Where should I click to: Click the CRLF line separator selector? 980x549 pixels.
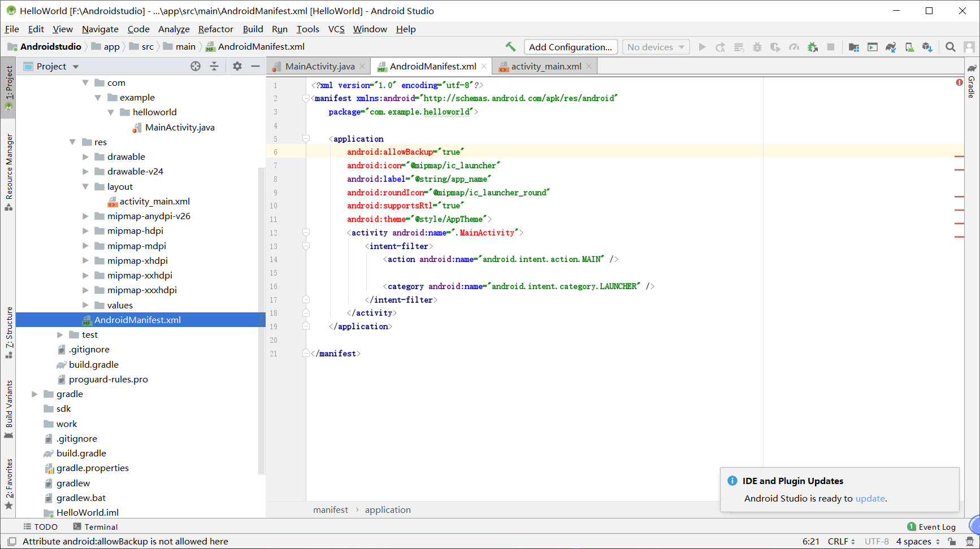pos(841,541)
